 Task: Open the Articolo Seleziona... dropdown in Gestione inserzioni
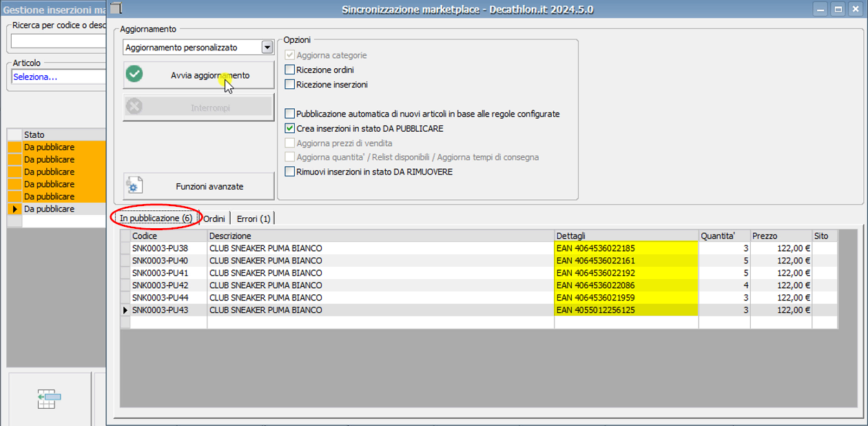click(x=59, y=77)
